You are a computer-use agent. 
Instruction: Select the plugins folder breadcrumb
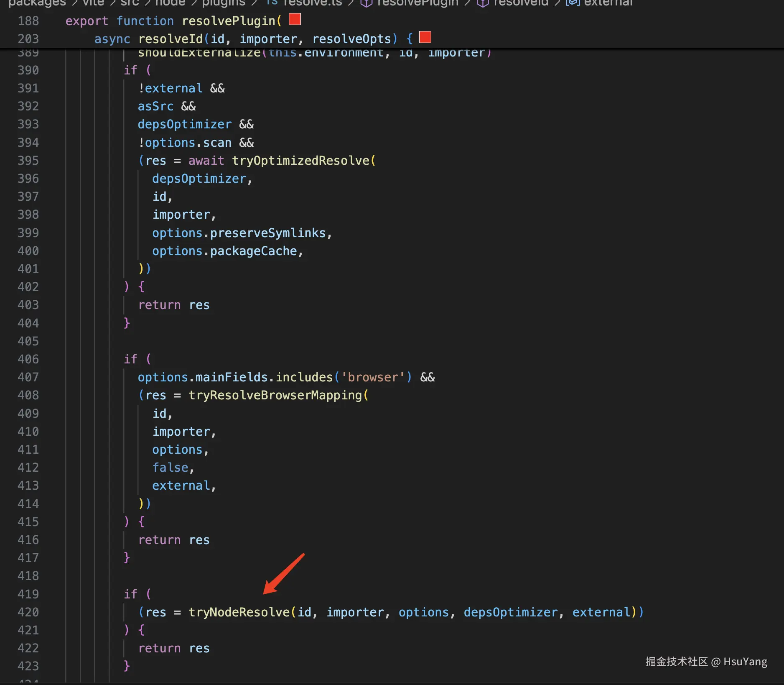pyautogui.click(x=224, y=3)
